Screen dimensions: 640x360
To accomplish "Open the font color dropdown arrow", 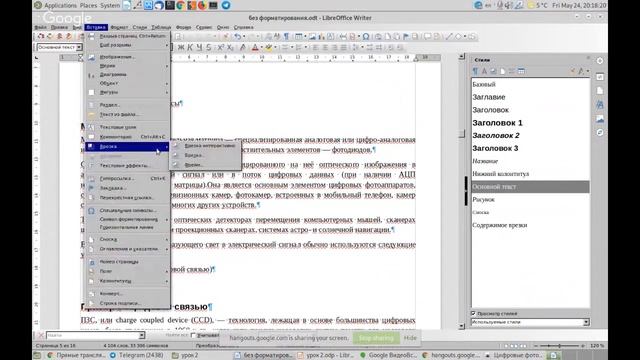I will click(261, 47).
